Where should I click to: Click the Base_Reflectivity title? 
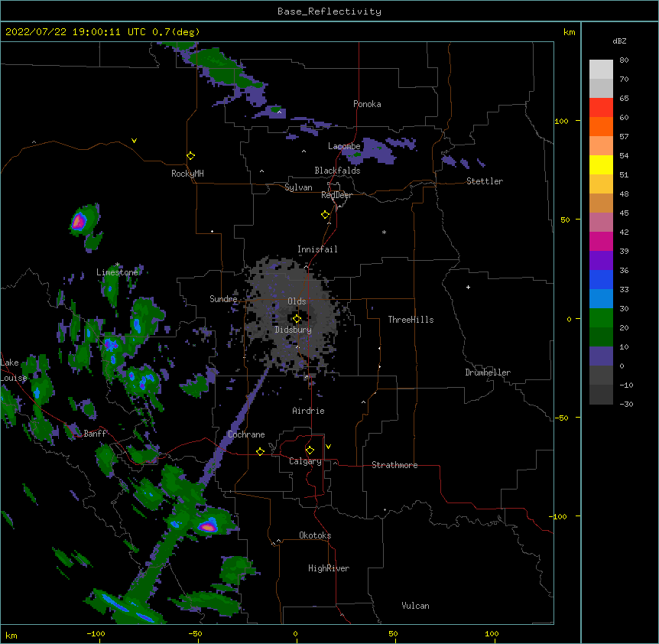tap(329, 11)
